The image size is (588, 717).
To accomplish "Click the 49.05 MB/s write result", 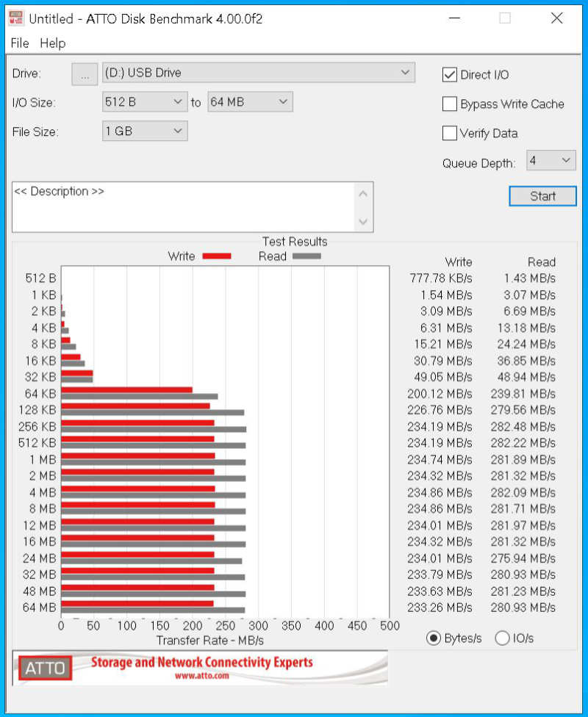I will tap(442, 377).
